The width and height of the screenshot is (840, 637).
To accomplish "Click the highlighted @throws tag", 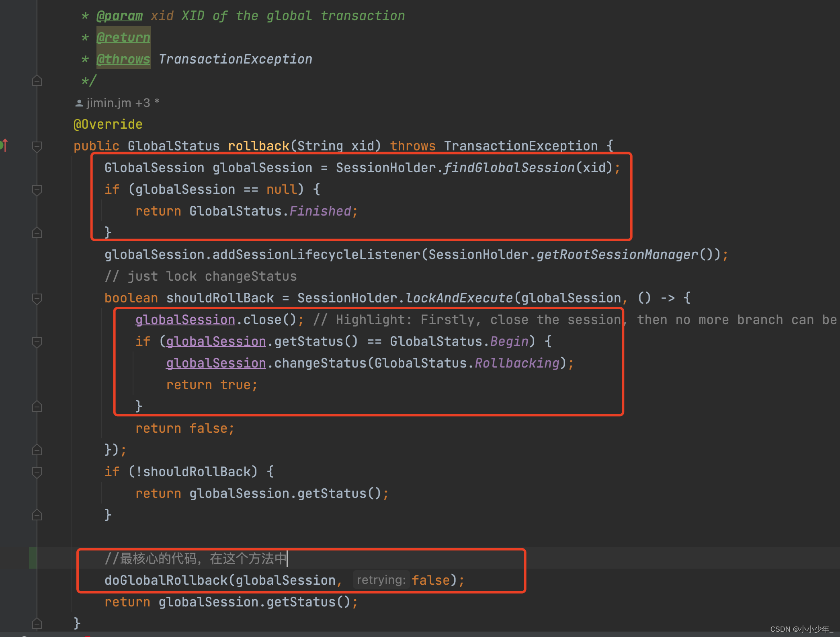I will coord(123,59).
